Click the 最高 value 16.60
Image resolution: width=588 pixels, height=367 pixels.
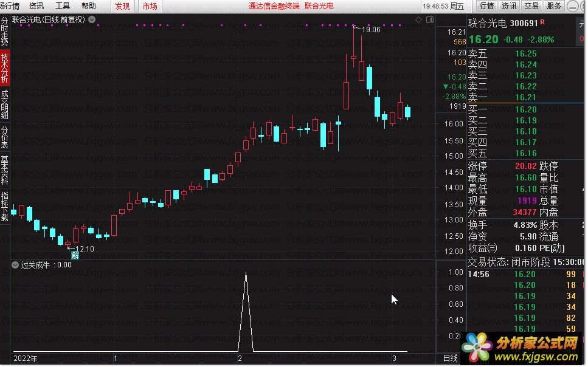point(526,177)
